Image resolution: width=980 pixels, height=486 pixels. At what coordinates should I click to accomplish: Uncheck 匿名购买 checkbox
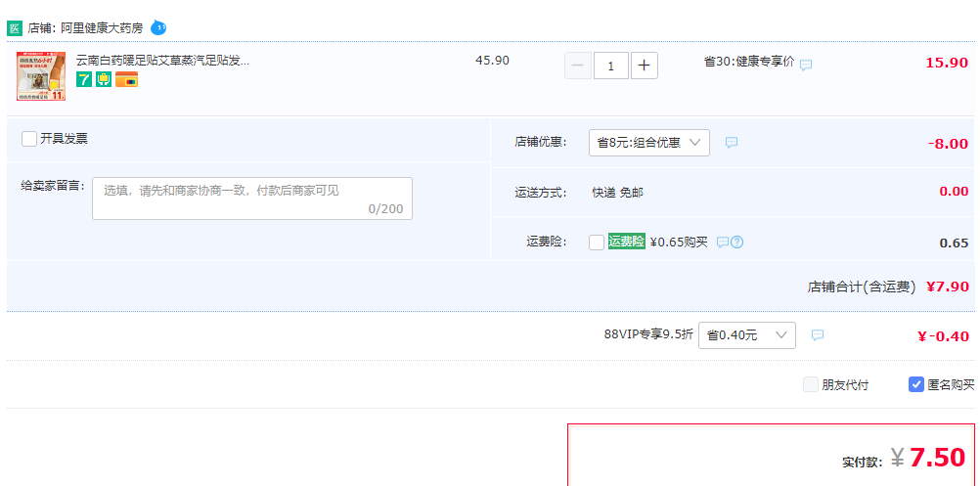point(916,385)
